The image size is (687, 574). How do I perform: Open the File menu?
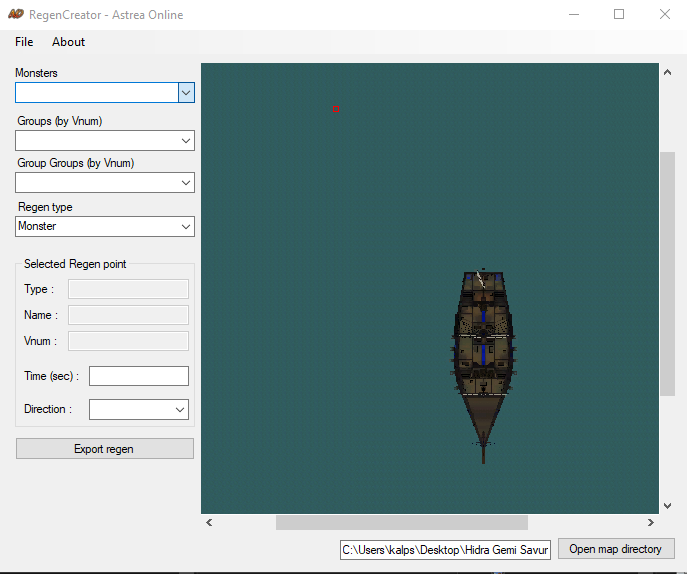(x=24, y=42)
